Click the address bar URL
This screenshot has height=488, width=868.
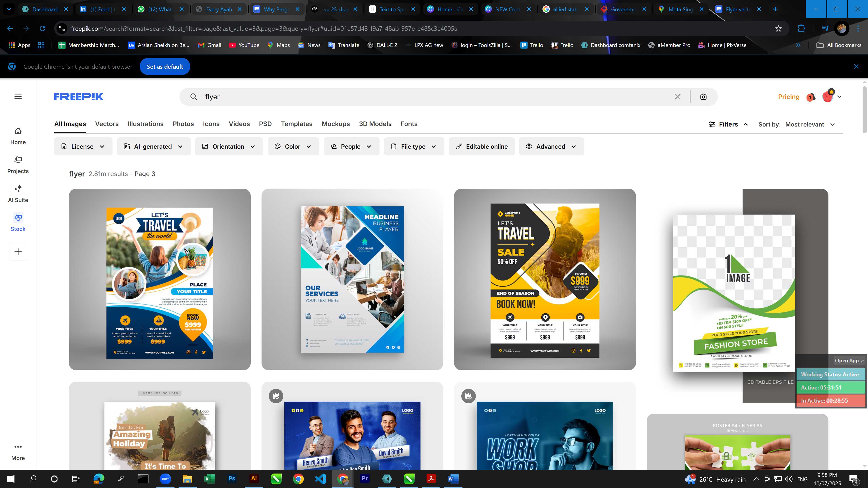coord(264,29)
